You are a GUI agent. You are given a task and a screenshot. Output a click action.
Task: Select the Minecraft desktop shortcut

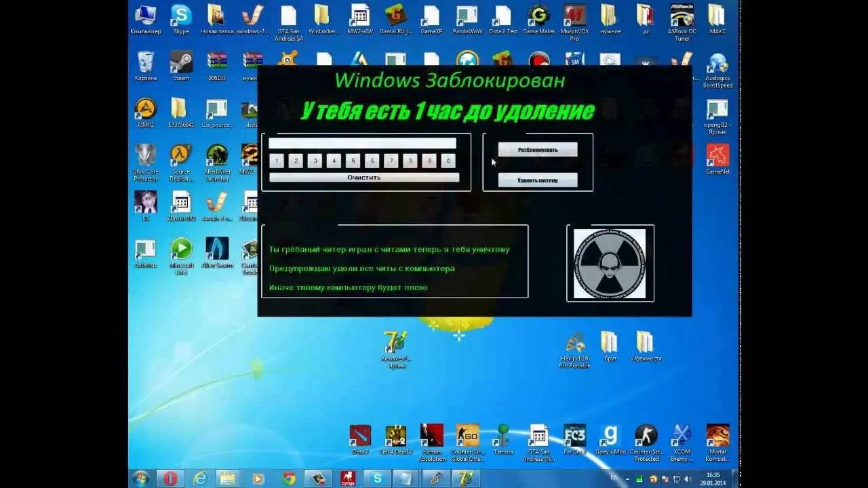point(181,256)
